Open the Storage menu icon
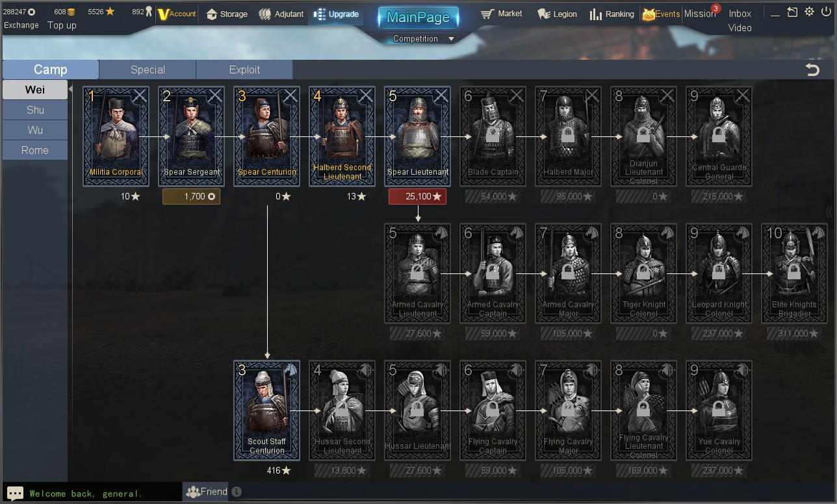Viewport: 837px width, 504px height. tap(211, 14)
